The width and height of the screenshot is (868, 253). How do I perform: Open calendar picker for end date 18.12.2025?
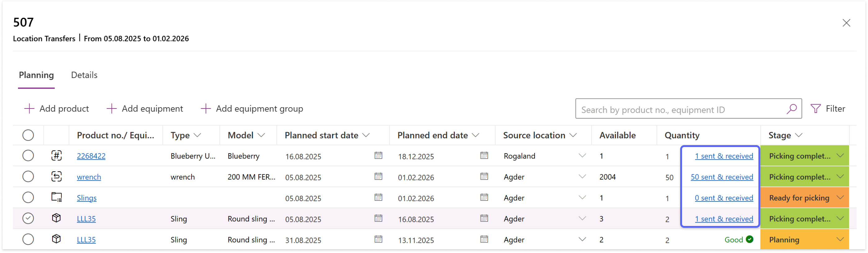[484, 155]
